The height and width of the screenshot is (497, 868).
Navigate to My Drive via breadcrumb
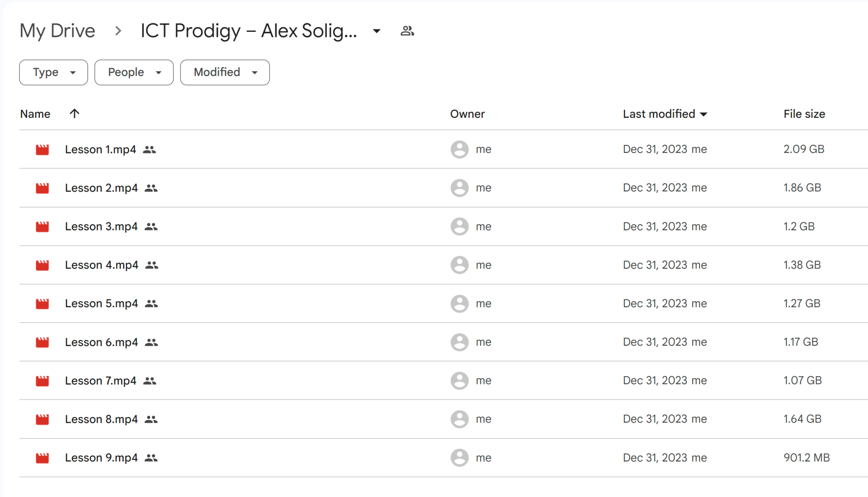tap(58, 30)
